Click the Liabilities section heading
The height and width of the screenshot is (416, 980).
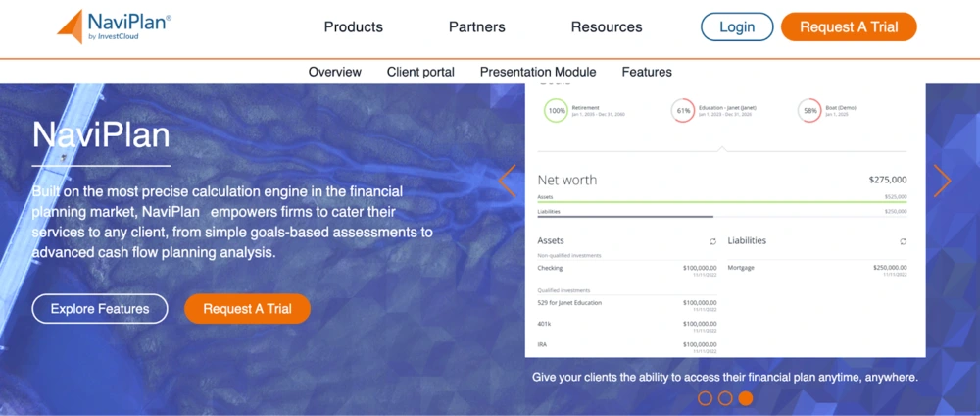pos(747,240)
